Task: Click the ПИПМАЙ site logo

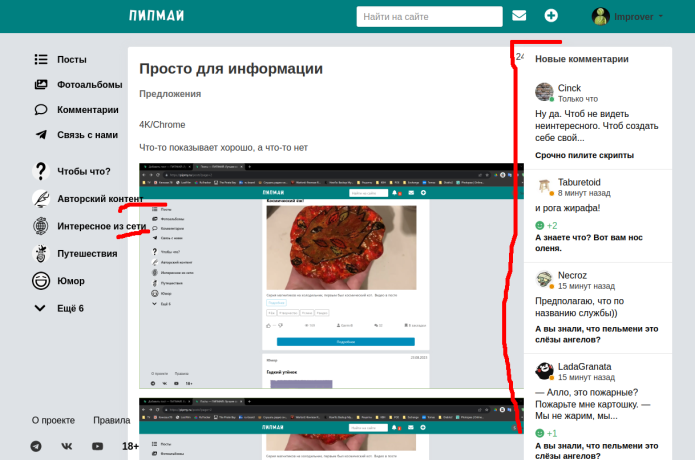Action: [x=156, y=16]
